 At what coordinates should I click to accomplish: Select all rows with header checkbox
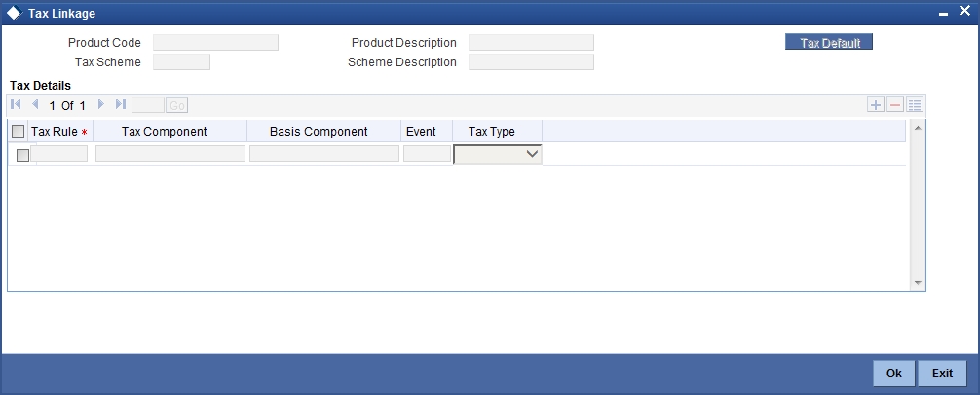[19, 132]
